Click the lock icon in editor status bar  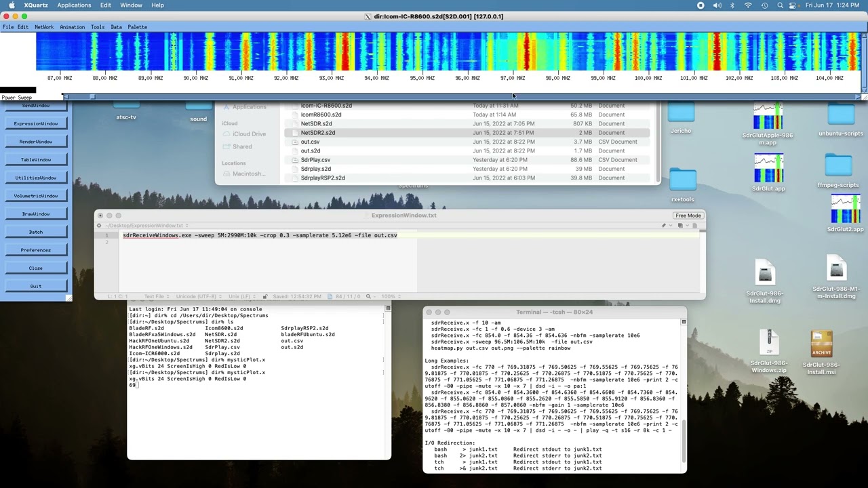click(265, 296)
